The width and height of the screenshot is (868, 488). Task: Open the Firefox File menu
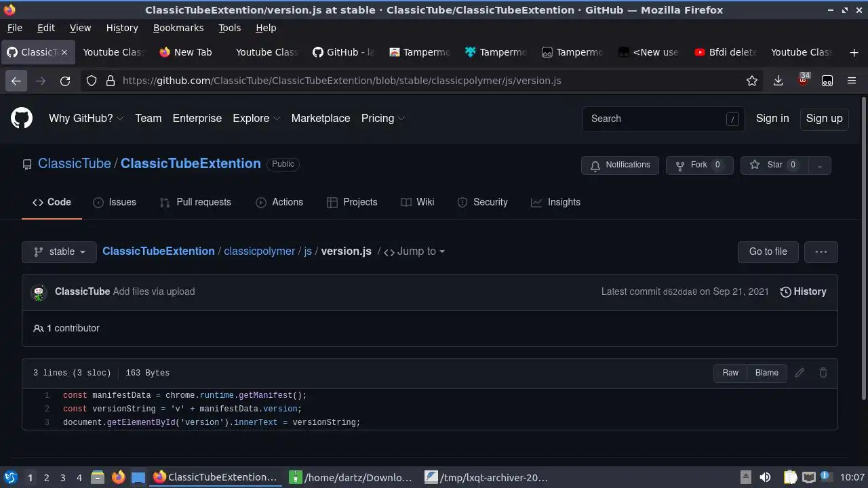(14, 28)
